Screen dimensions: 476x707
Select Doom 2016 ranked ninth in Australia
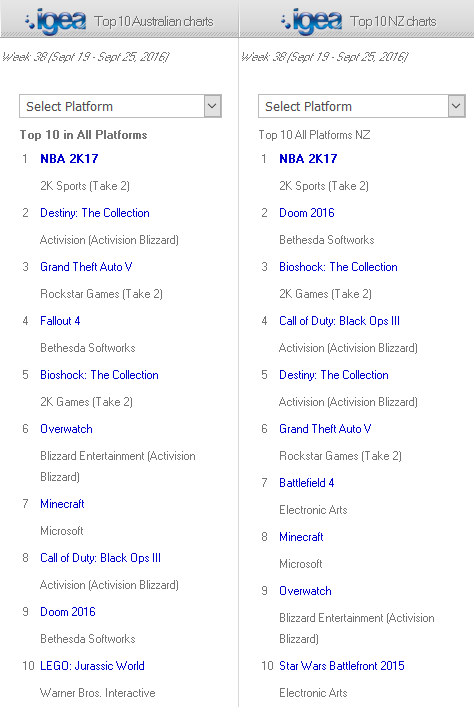pyautogui.click(x=68, y=612)
